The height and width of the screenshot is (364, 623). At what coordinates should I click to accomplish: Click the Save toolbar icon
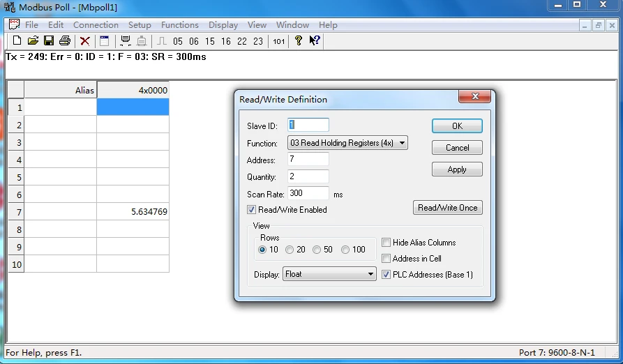[x=49, y=41]
